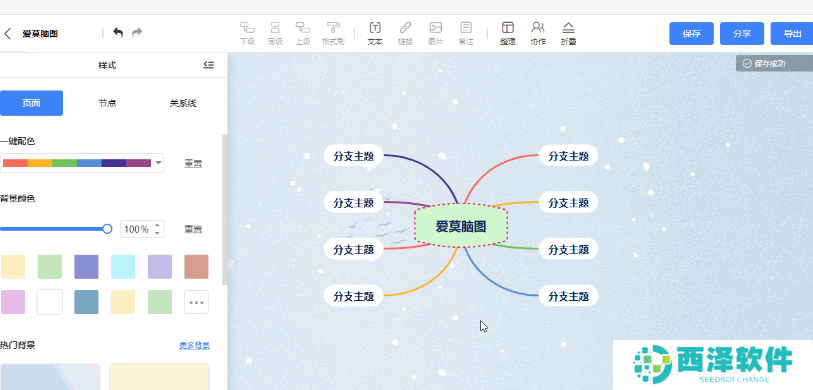Expand the 一键配色 color scheme dropdown
The width and height of the screenshot is (813, 390).
pyautogui.click(x=159, y=163)
